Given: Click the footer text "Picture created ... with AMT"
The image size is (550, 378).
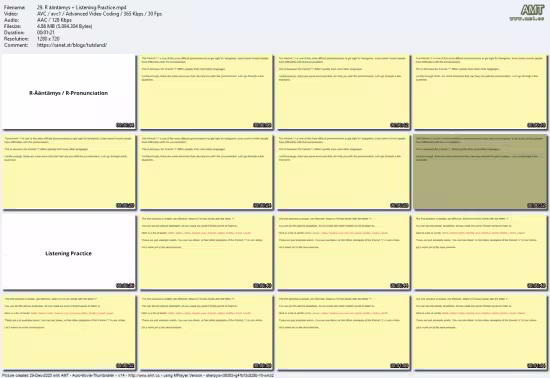Looking at the screenshot, I should point(35,375).
